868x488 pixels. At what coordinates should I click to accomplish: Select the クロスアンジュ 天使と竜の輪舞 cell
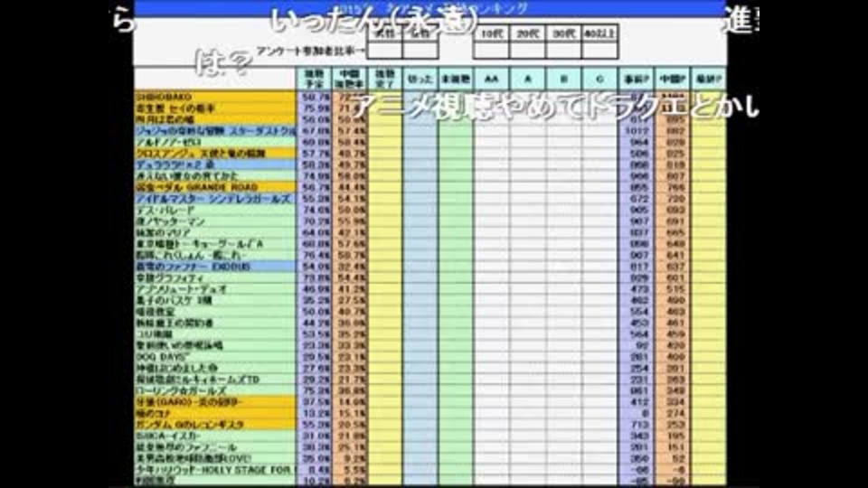pyautogui.click(x=215, y=154)
